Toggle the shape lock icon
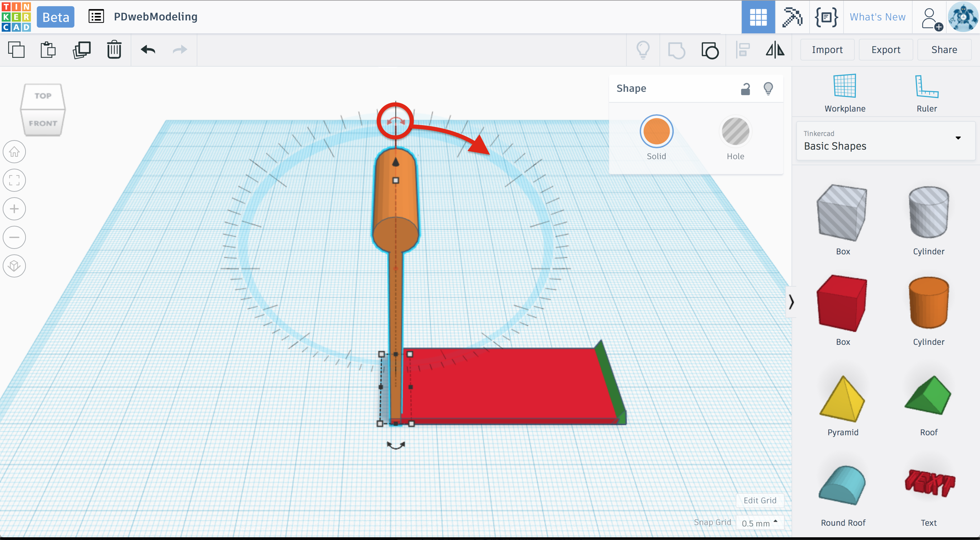This screenshot has height=540, width=980. click(745, 89)
